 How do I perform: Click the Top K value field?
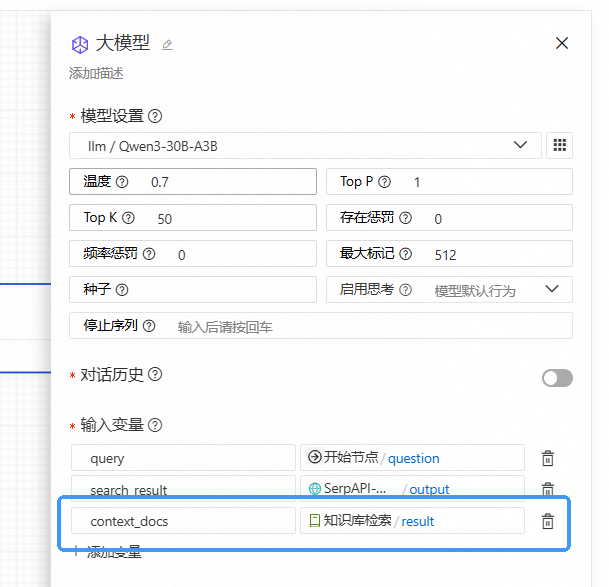[x=225, y=218]
